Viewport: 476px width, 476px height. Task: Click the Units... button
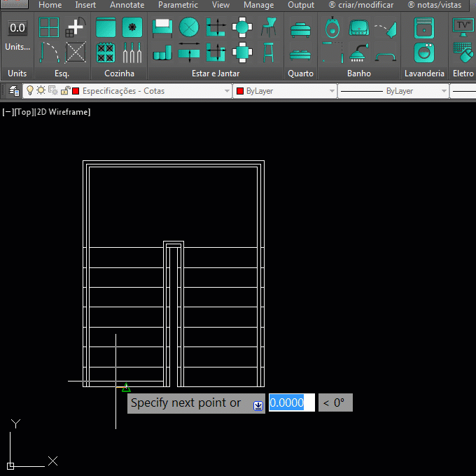tap(17, 47)
